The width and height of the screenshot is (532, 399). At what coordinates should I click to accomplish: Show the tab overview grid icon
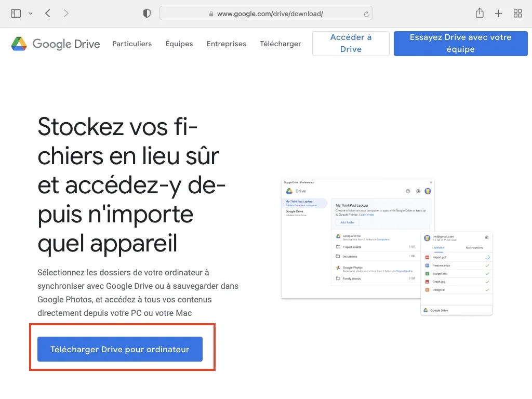click(x=518, y=14)
